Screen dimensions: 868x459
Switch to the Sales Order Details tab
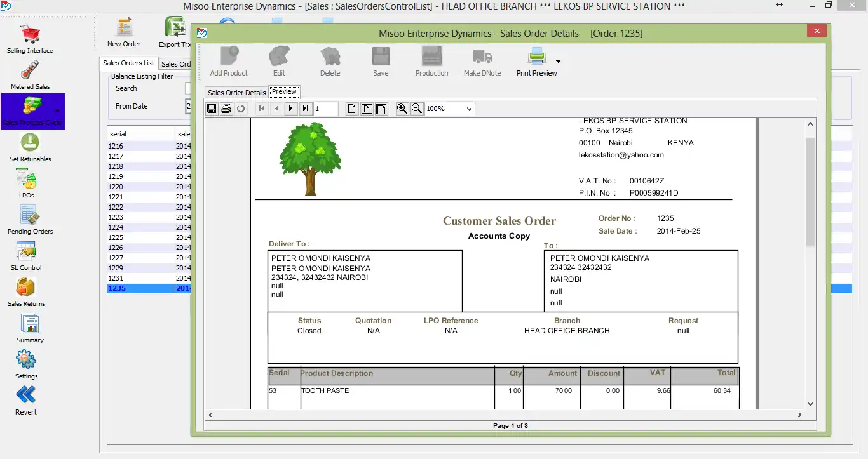point(236,93)
